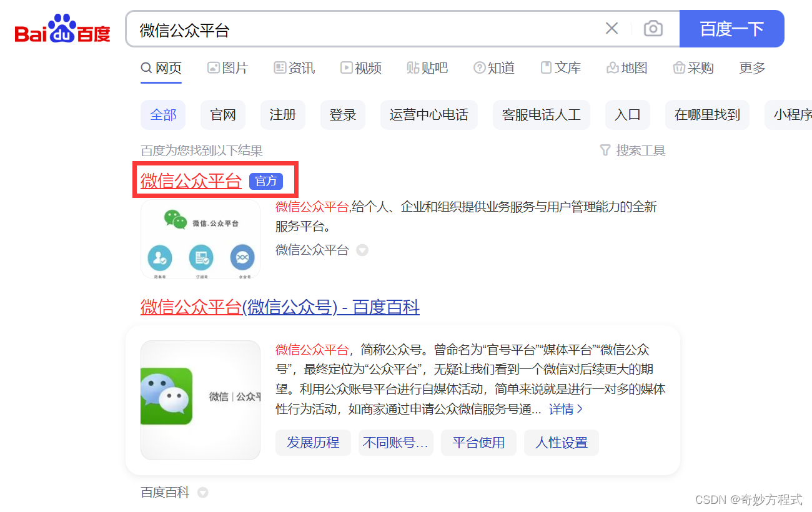Viewport: 812px width, 512px height.
Task: Open the 平台使用 section chip
Action: pos(478,443)
